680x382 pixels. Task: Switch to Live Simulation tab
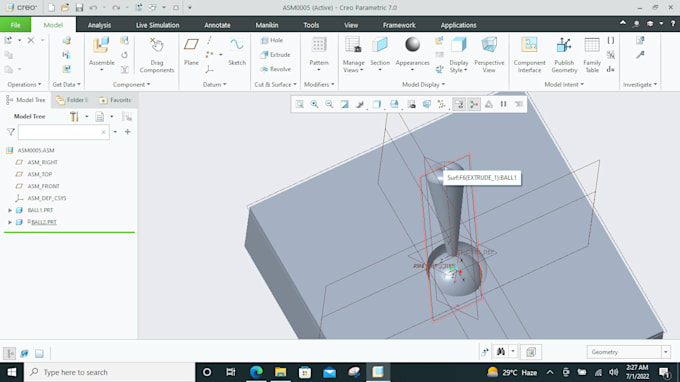157,25
